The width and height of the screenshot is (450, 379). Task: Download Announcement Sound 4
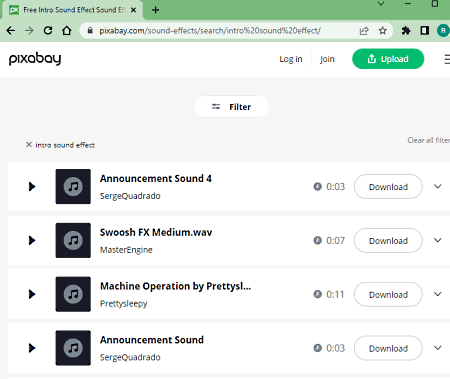tap(388, 187)
